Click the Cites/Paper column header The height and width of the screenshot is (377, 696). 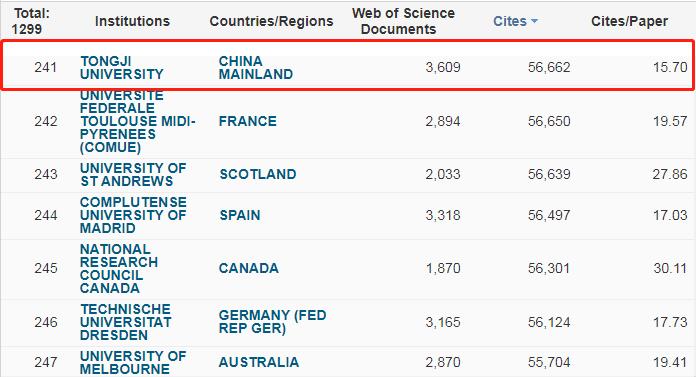(x=629, y=21)
